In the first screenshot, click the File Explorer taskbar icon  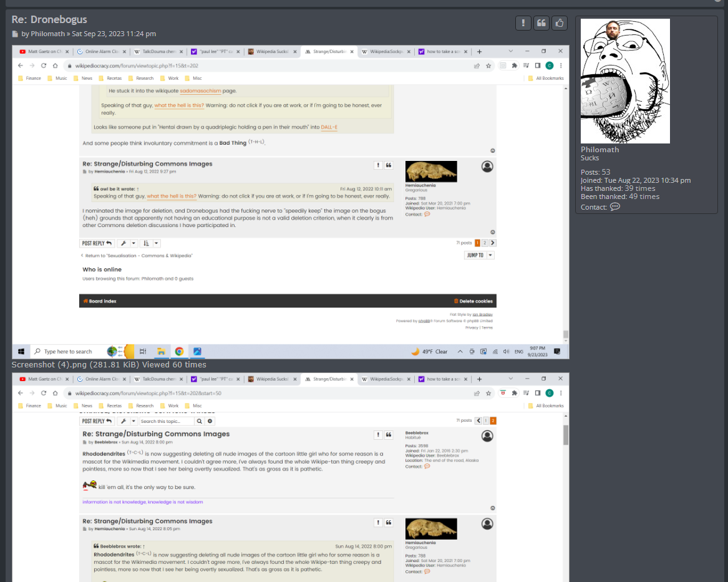pos(161,351)
